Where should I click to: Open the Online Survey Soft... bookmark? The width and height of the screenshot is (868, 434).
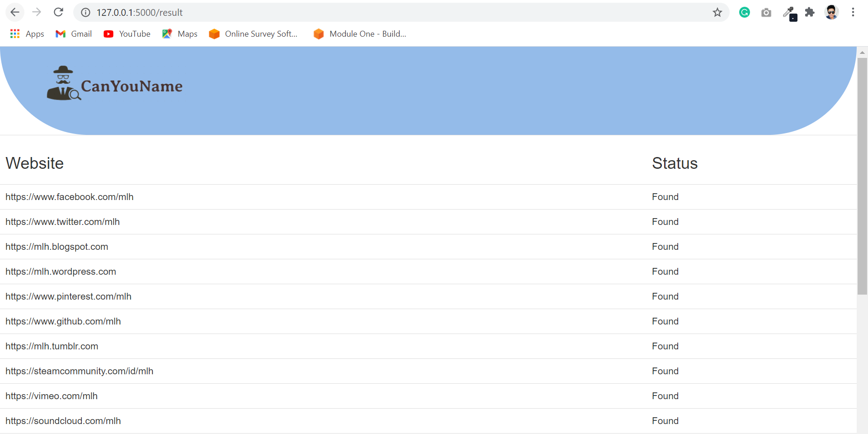point(253,34)
